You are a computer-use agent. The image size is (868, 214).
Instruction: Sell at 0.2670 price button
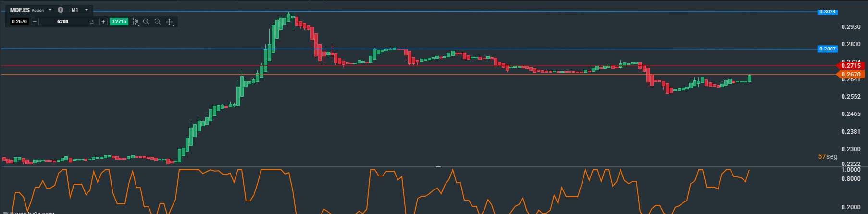click(19, 22)
